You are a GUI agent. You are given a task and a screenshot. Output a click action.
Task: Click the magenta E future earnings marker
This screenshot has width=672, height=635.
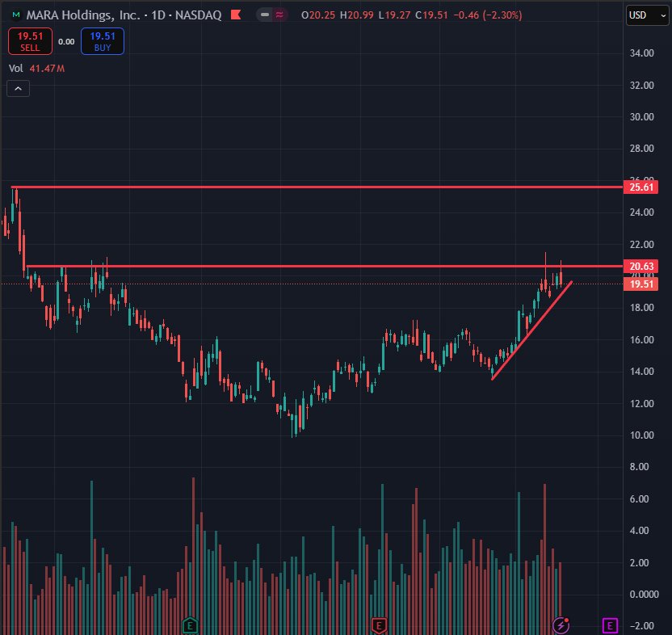tap(610, 625)
